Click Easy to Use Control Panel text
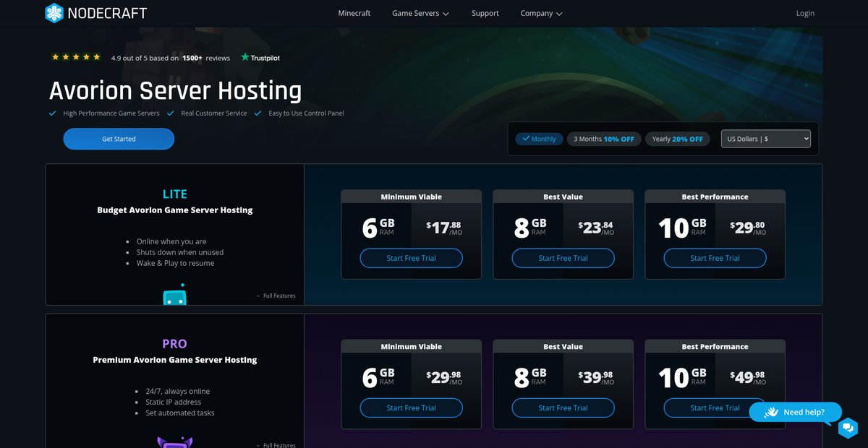 click(306, 113)
